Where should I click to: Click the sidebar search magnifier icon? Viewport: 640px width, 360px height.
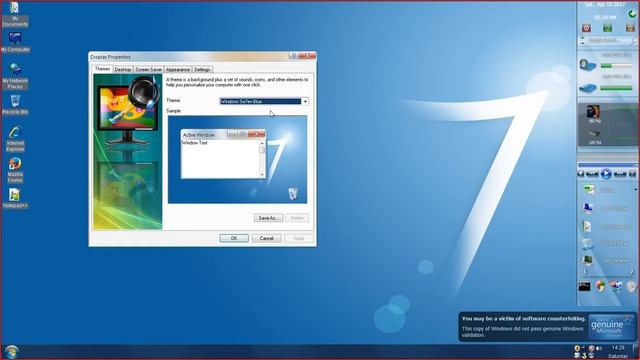coord(634,41)
